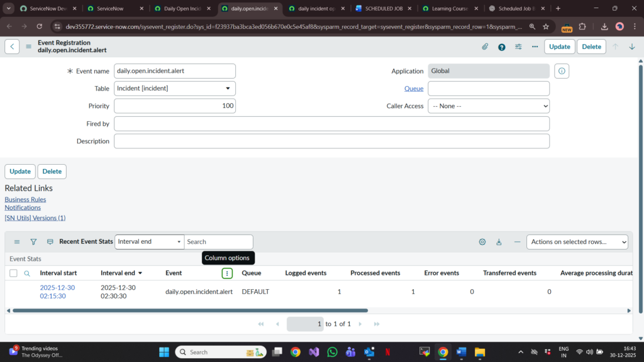This screenshot has height=362, width=644.
Task: Switch to the SCHEDULED JOB browser tab
Action: point(384,9)
